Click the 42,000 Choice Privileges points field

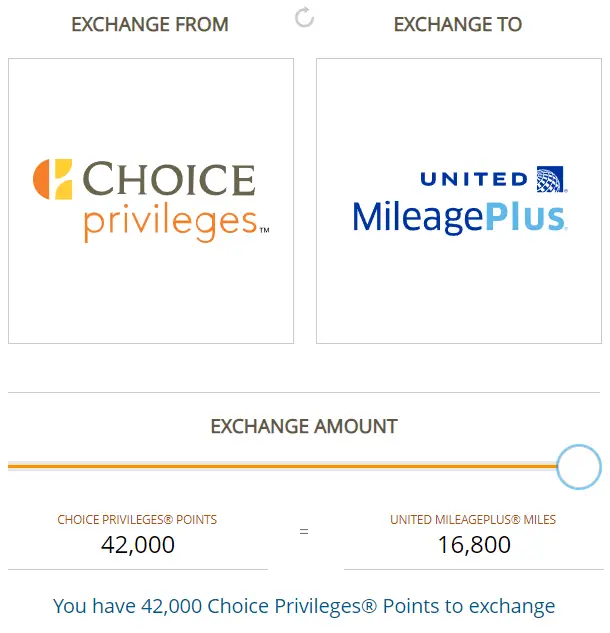(138, 545)
